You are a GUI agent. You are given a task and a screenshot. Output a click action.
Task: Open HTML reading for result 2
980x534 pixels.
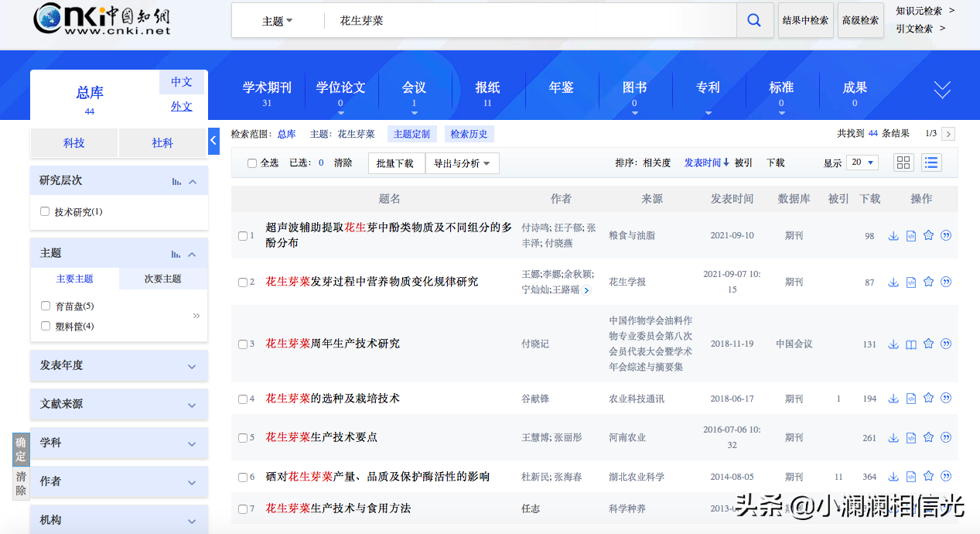911,282
